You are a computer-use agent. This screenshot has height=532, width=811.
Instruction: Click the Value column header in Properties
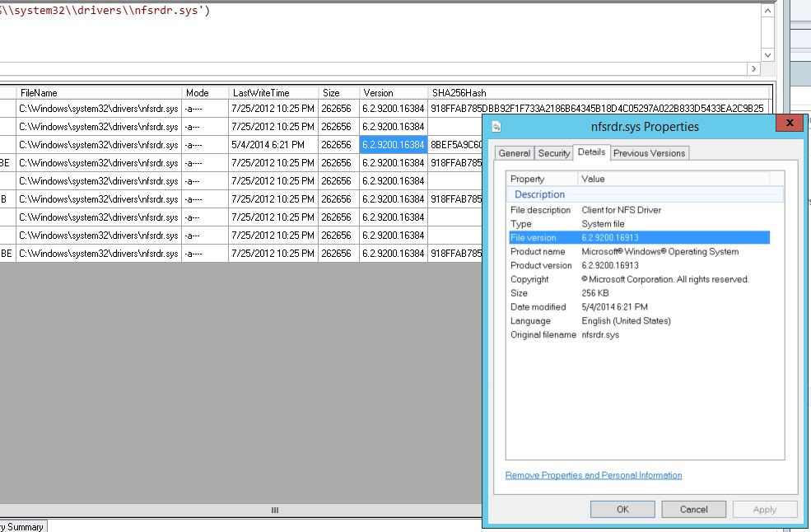click(674, 179)
